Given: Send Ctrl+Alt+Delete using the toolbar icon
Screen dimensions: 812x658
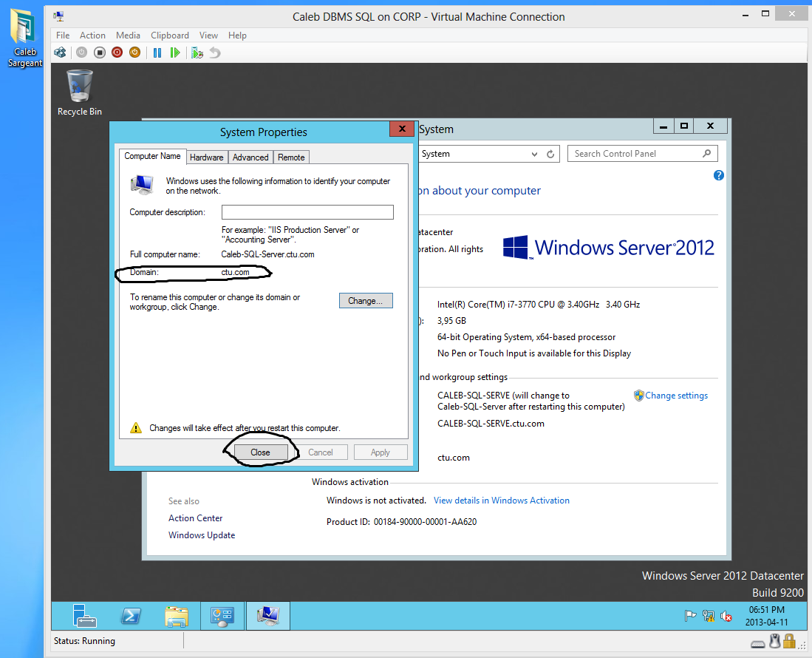Looking at the screenshot, I should 60,52.
